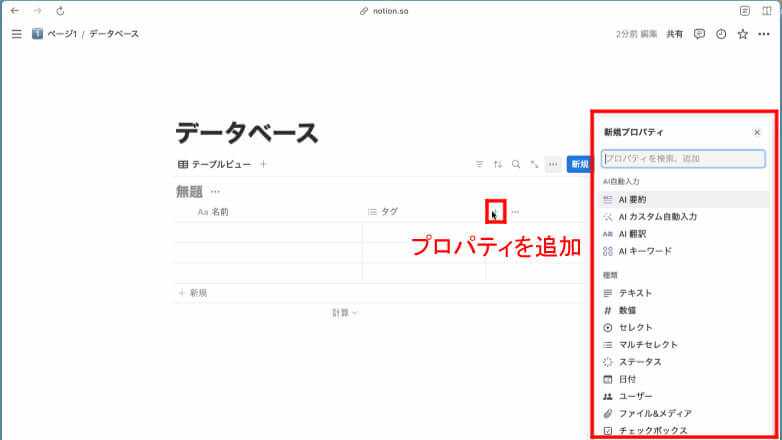Viewport: 782px width, 440px height.
Task: Select the ユーザー property type
Action: pos(684,396)
